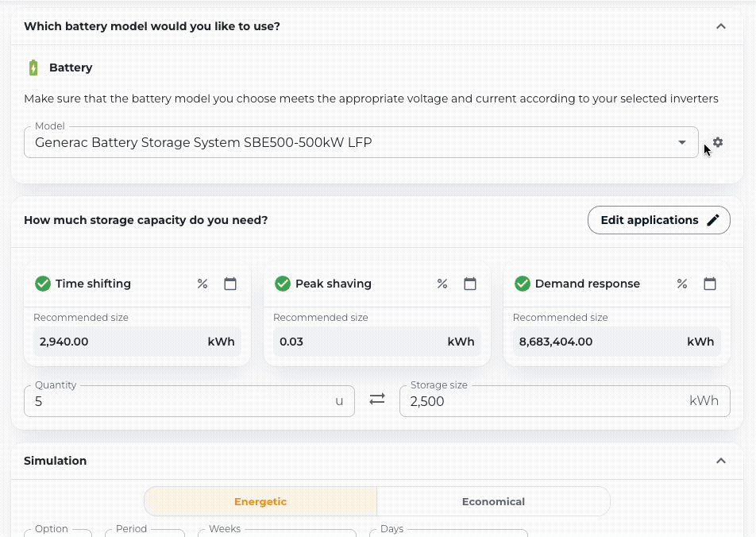756x537 pixels.
Task: Switch to the Energetic tab
Action: (260, 501)
